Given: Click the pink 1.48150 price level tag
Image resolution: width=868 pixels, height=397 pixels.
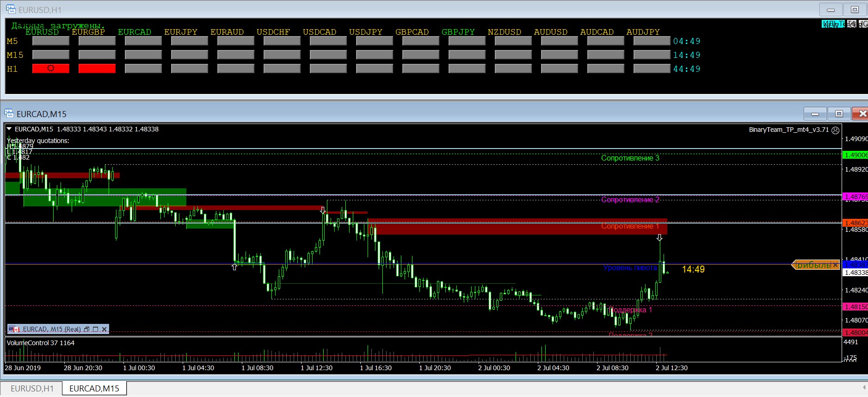Looking at the screenshot, I should point(855,306).
